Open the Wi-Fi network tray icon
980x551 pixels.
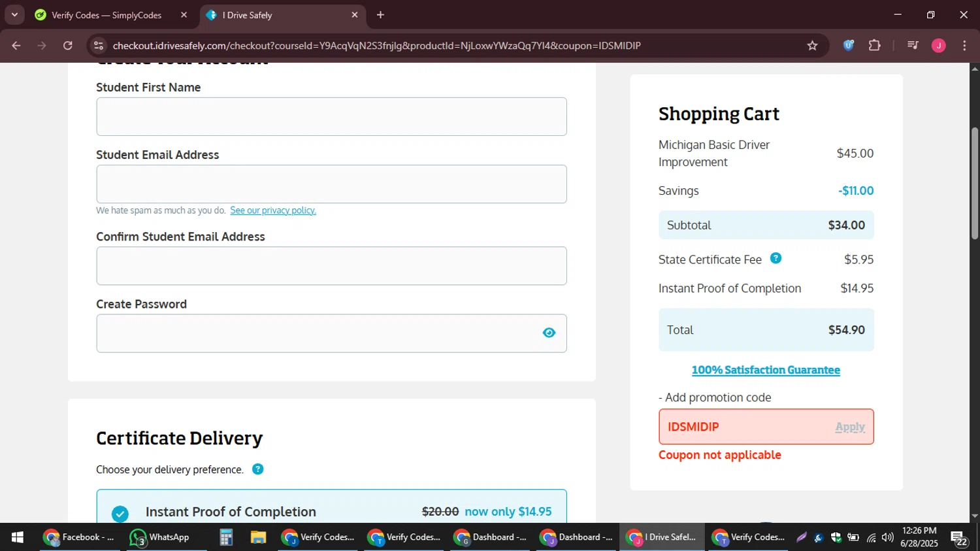[x=871, y=537]
